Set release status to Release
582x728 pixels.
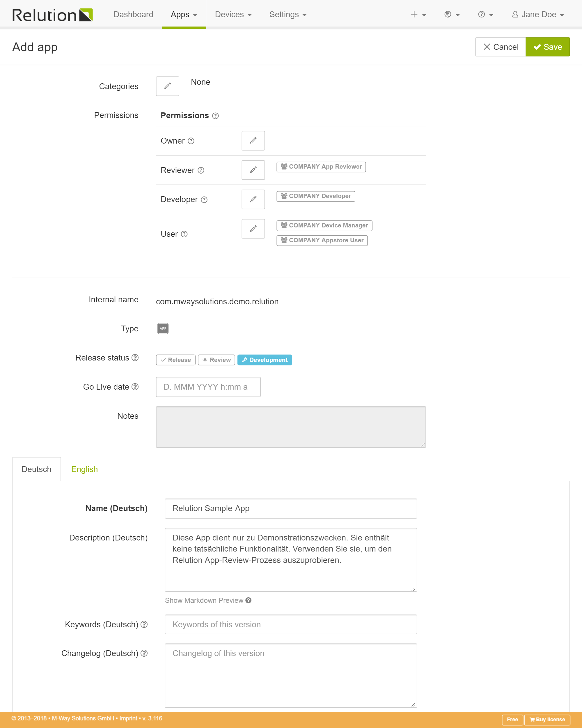[175, 360]
